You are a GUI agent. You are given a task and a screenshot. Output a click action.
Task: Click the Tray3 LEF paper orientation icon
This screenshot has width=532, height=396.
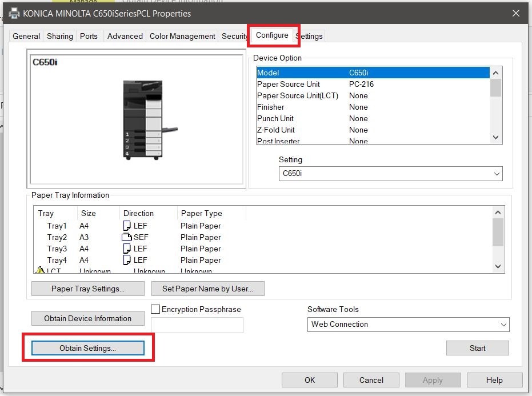point(127,249)
